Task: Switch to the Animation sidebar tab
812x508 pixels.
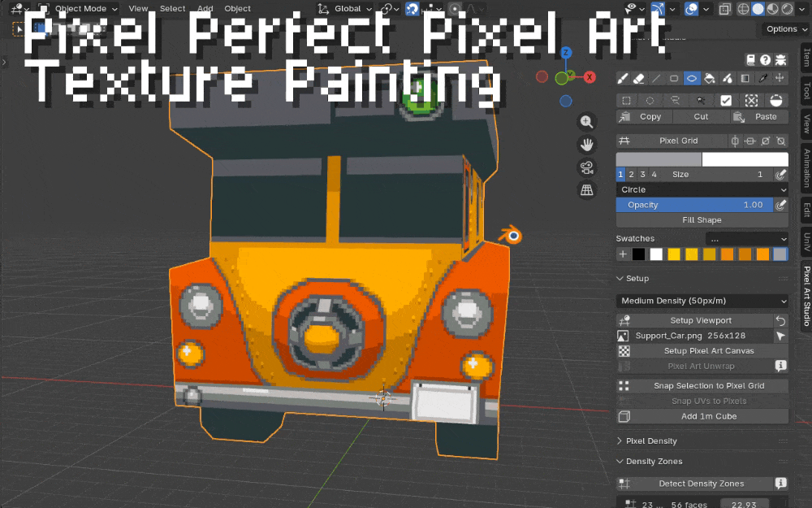Action: (806, 168)
